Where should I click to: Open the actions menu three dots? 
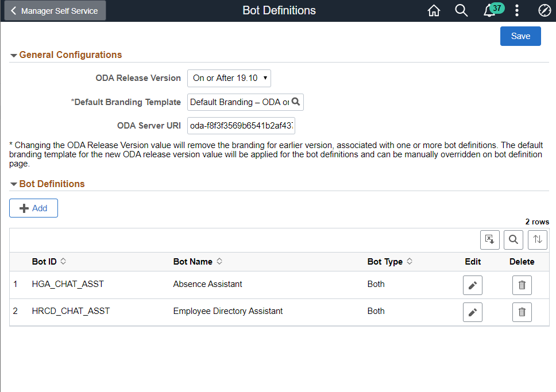(x=516, y=11)
